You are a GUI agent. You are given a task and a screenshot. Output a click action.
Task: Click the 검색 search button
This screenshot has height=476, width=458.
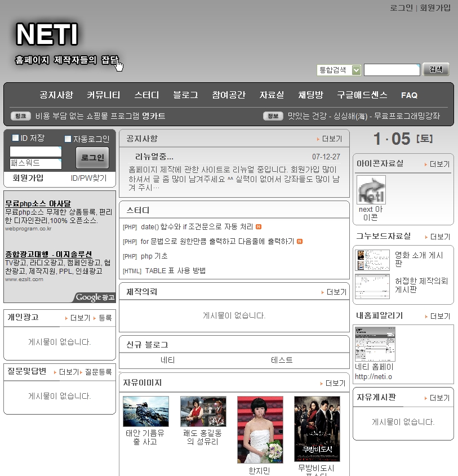[436, 69]
